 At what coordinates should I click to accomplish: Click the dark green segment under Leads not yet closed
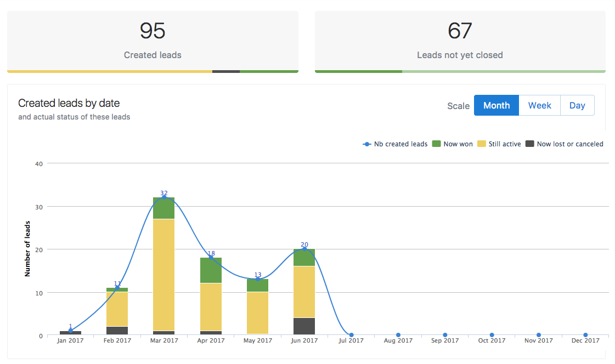point(358,71)
